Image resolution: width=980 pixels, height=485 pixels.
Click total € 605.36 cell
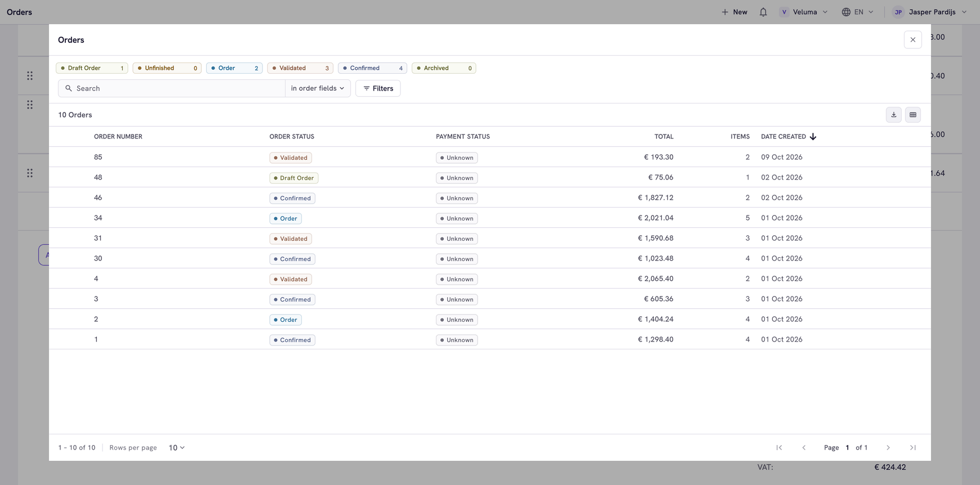(x=659, y=299)
